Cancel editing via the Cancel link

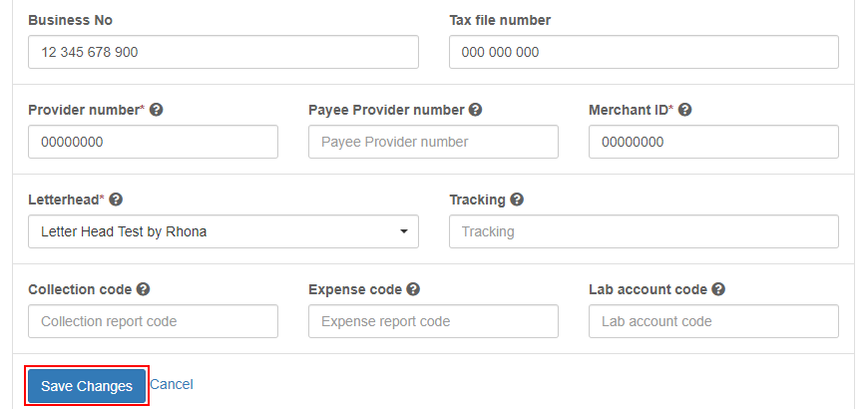point(172,384)
